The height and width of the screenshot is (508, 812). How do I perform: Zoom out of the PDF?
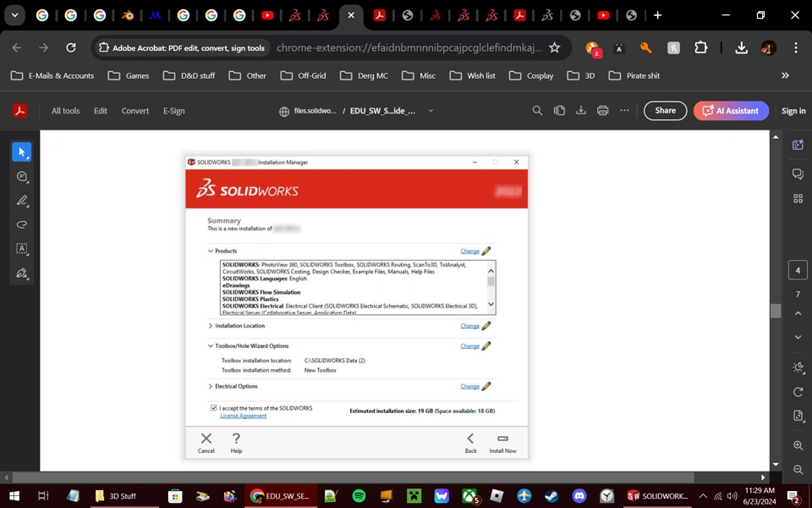point(798,470)
